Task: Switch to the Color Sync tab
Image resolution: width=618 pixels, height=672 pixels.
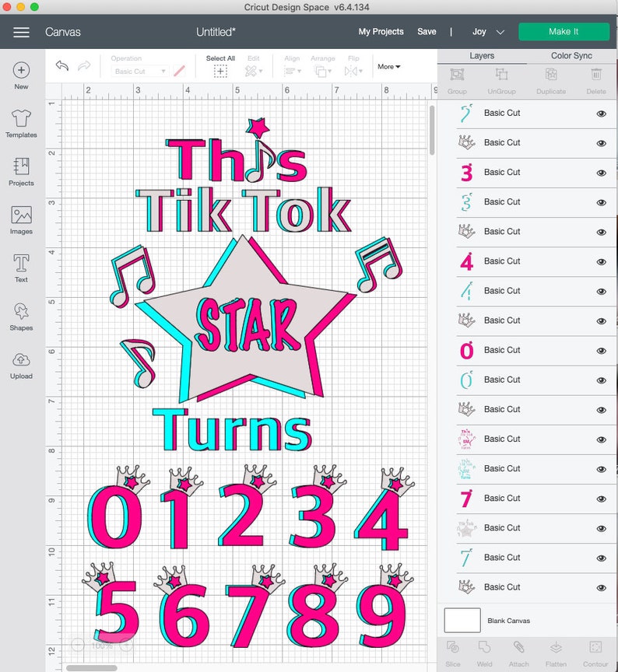Action: (x=571, y=56)
